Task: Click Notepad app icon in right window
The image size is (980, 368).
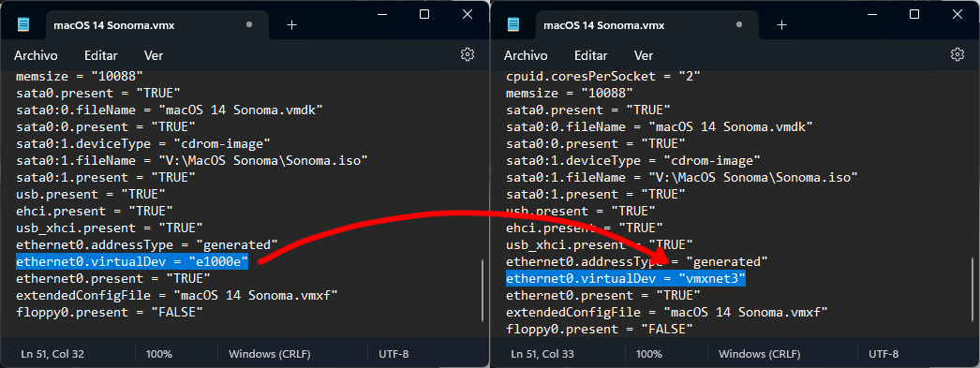Action: [x=513, y=24]
